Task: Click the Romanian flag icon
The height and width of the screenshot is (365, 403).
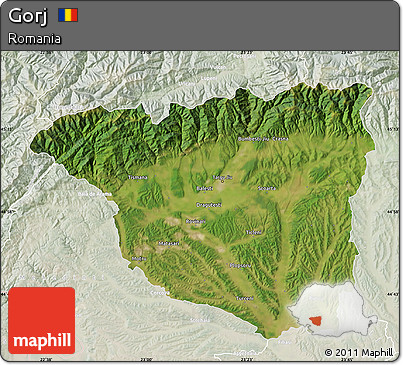Action: (x=68, y=15)
